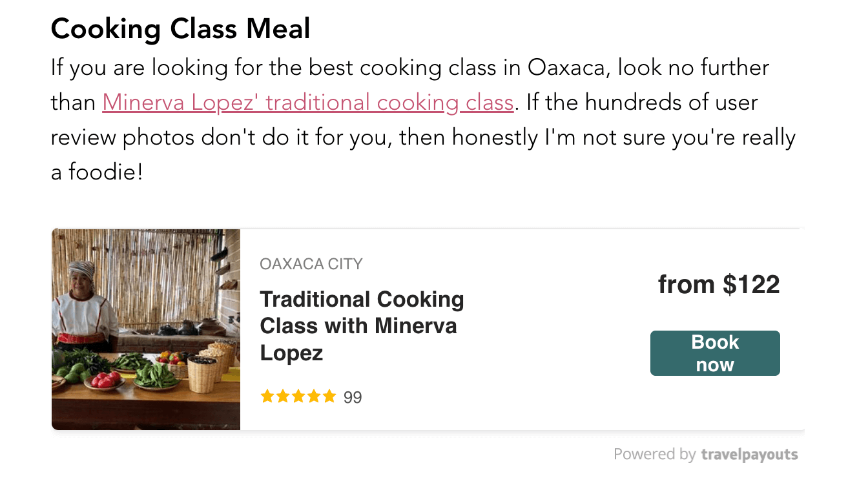Screen dimensions: 868x483
Task: Click the red tomatoes bowl in the photo
Action: click(104, 380)
